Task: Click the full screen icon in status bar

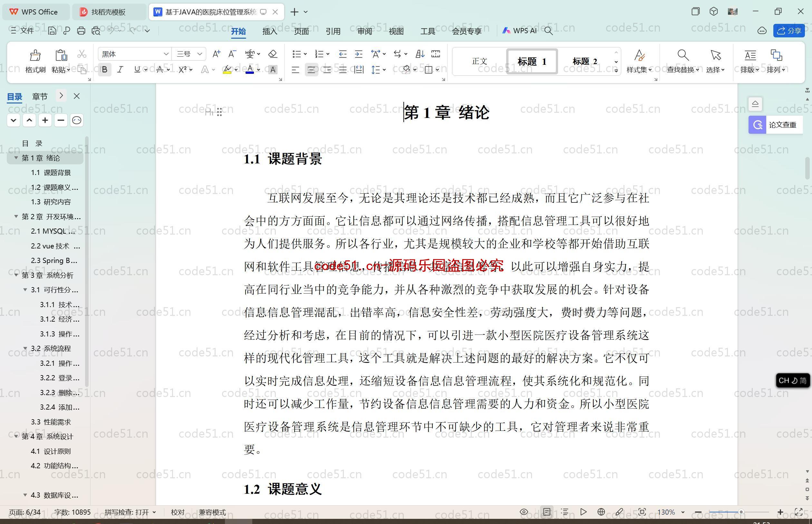Action: click(x=798, y=512)
